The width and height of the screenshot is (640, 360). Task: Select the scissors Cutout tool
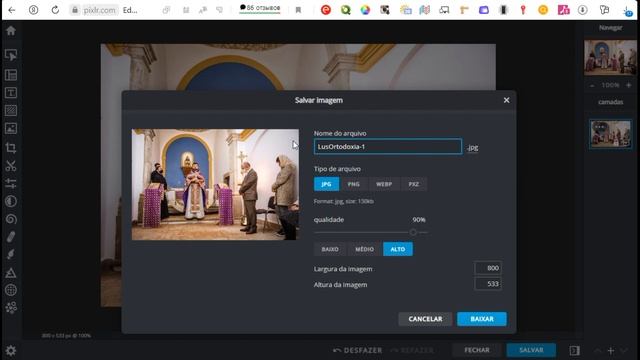[x=11, y=166]
